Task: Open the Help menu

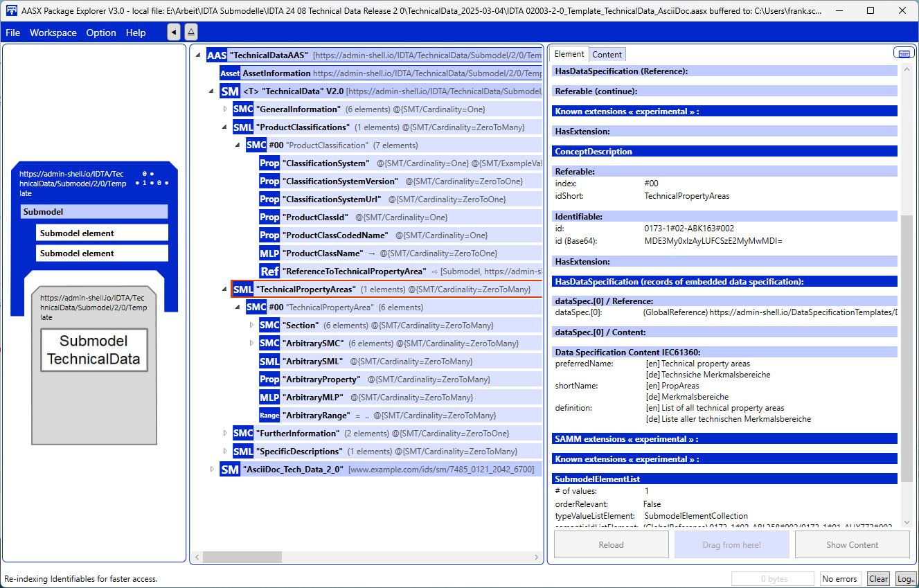Action: pos(136,33)
